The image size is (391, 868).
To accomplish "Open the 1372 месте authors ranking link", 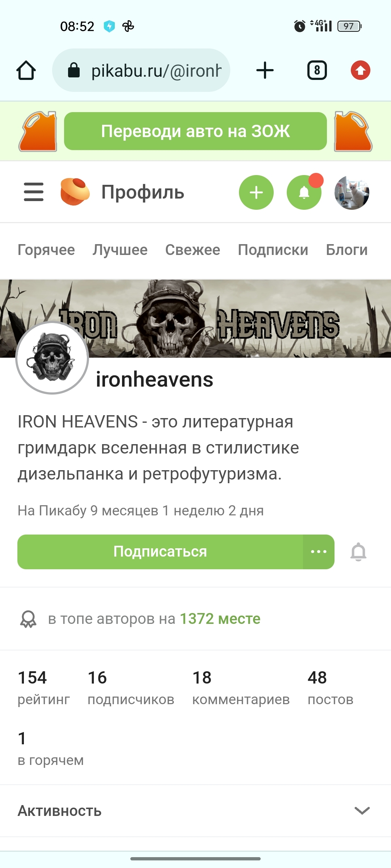I will pos(220,619).
